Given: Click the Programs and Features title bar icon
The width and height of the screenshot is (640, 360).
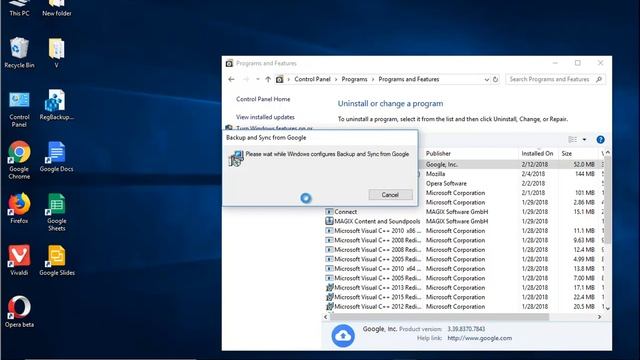Looking at the screenshot, I should click(229, 63).
